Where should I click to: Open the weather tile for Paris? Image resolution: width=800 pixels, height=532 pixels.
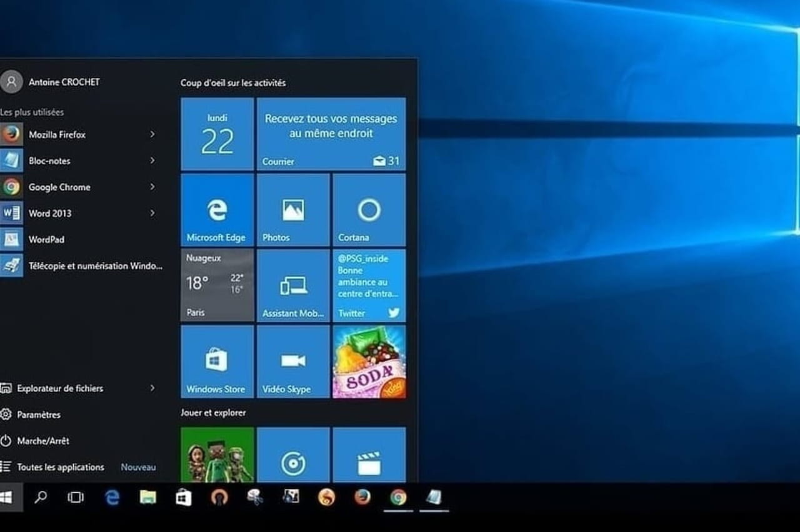[x=217, y=285]
